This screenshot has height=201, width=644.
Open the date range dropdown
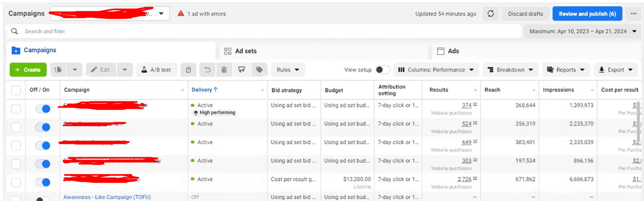pos(583,31)
